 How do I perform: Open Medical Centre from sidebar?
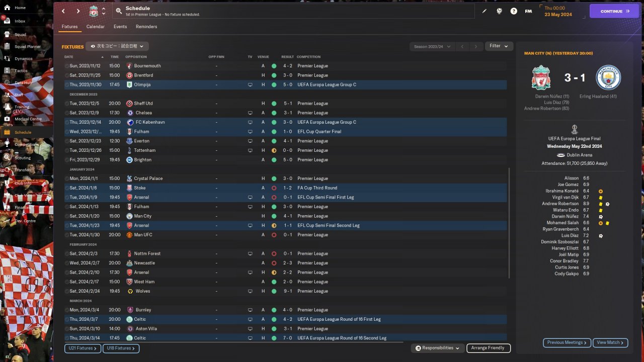(28, 119)
